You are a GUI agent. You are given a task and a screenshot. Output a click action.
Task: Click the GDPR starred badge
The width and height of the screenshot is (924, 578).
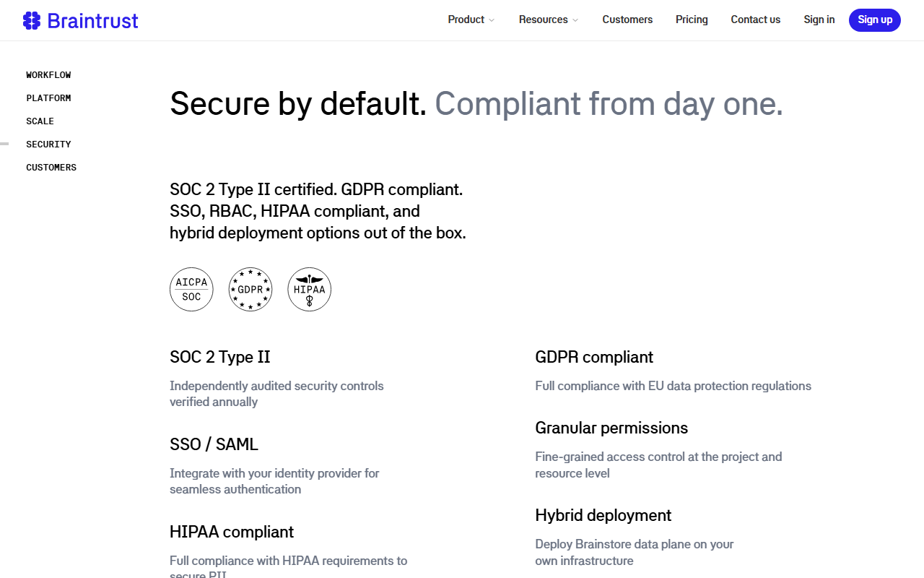click(x=250, y=289)
